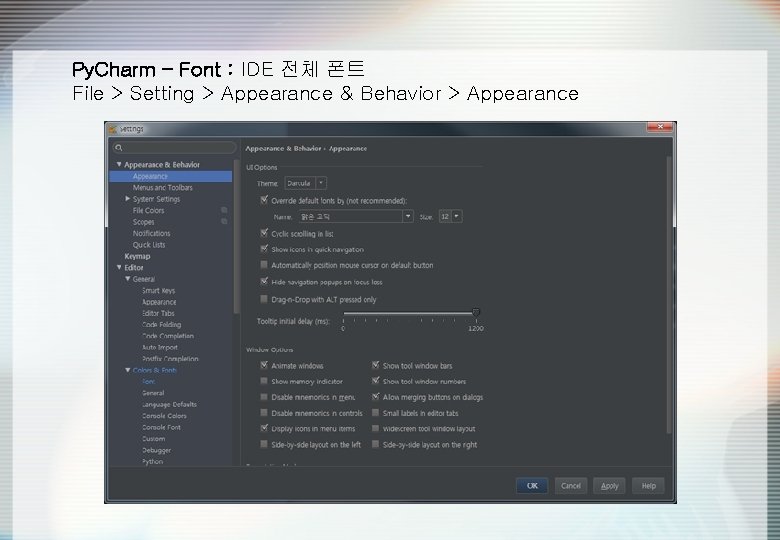Enable Widescreen tool window layout
This screenshot has height=540, width=780.
click(x=376, y=428)
